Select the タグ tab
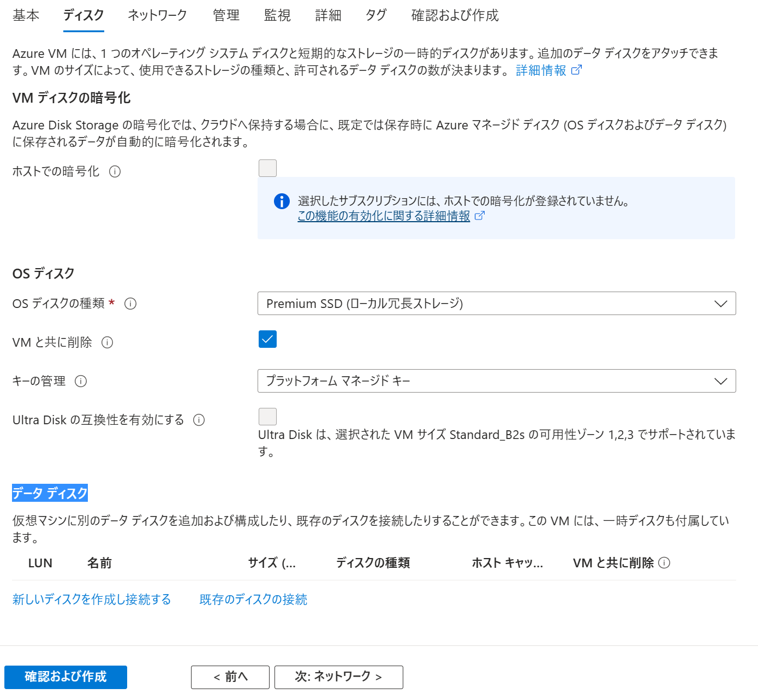 tap(376, 15)
